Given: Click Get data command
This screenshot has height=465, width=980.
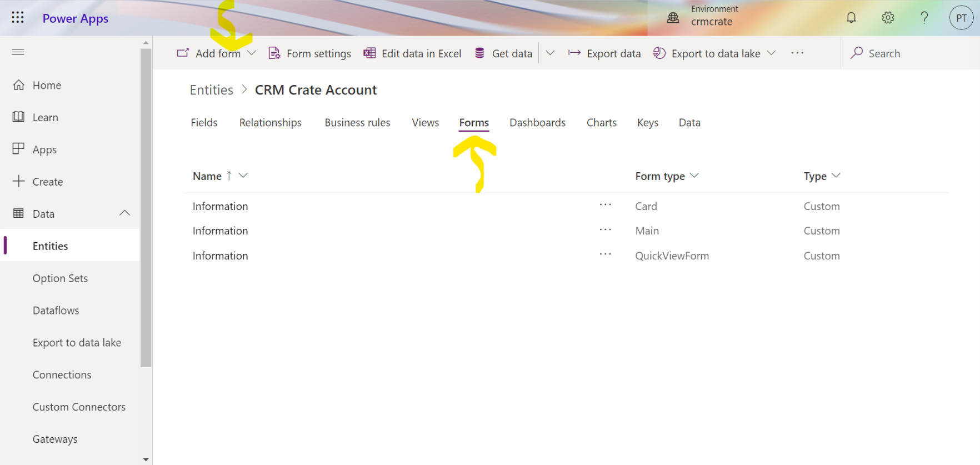Looking at the screenshot, I should [x=503, y=53].
